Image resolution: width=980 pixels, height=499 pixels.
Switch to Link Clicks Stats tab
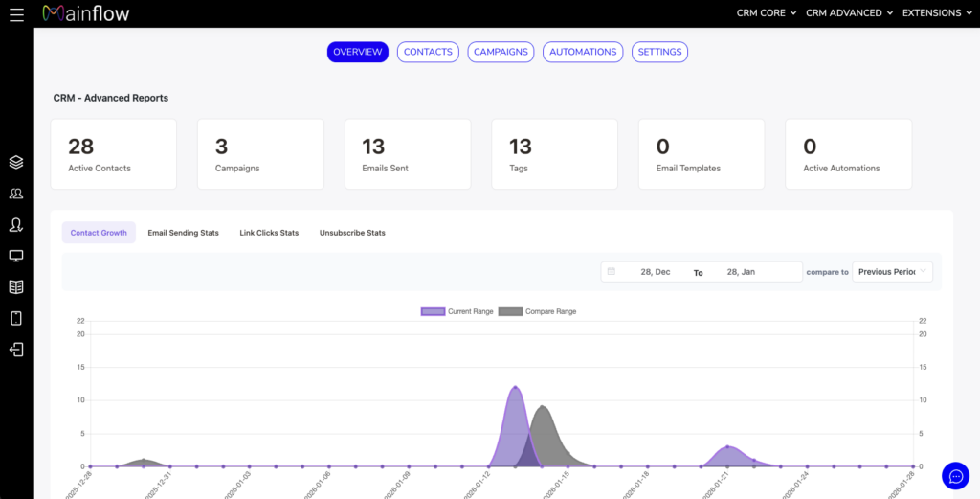pos(269,233)
